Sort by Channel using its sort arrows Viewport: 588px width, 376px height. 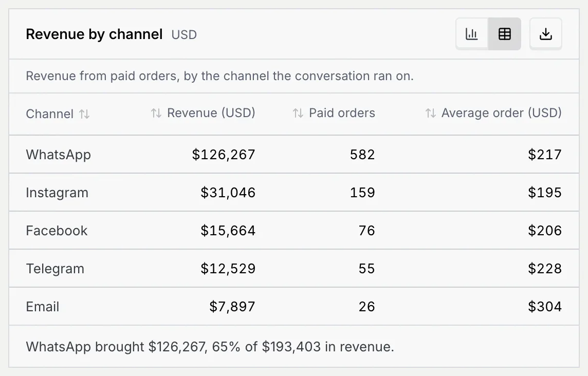pos(84,114)
